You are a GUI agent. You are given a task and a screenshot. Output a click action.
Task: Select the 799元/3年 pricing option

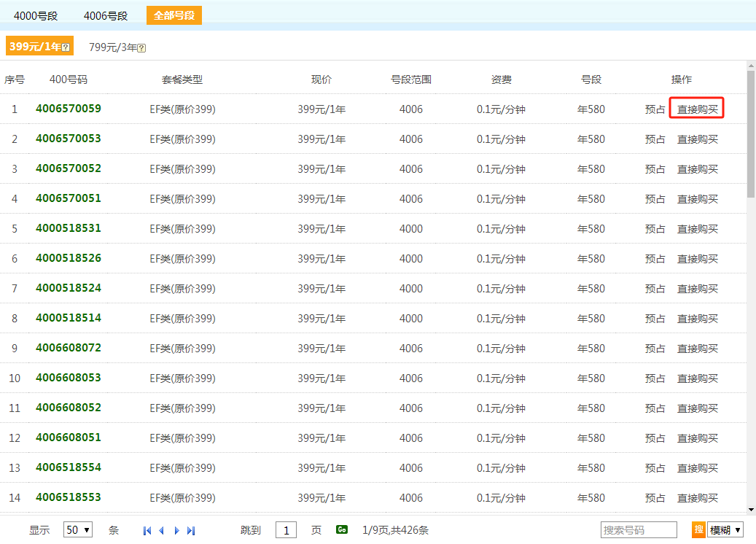click(113, 47)
